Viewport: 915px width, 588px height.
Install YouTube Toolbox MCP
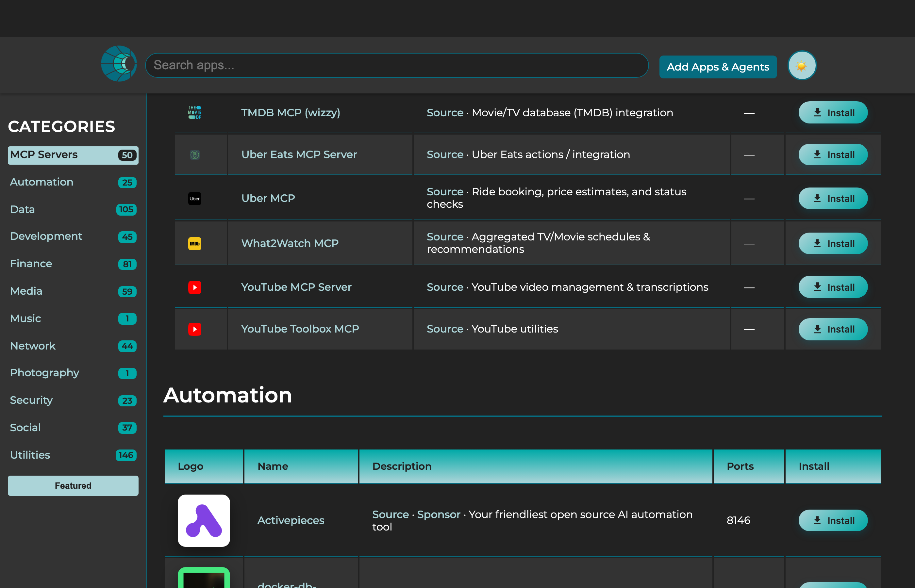click(x=833, y=329)
